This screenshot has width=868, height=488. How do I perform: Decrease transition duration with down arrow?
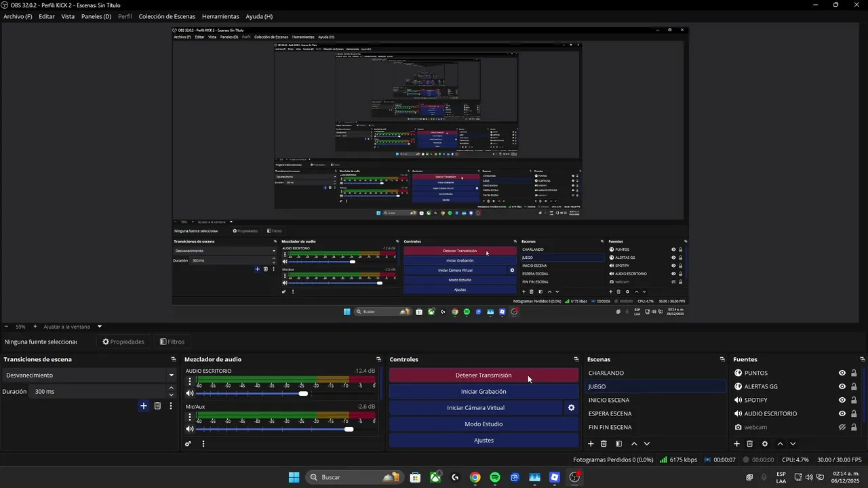click(x=171, y=394)
